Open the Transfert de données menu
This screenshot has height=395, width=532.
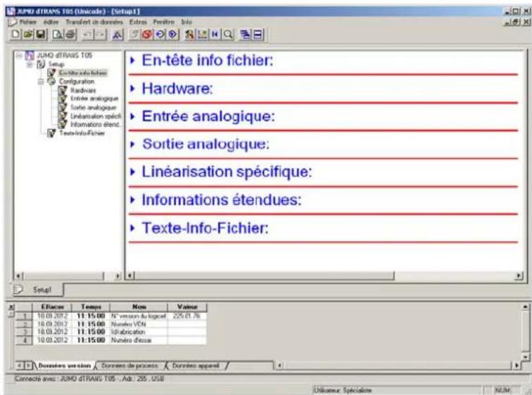point(94,22)
